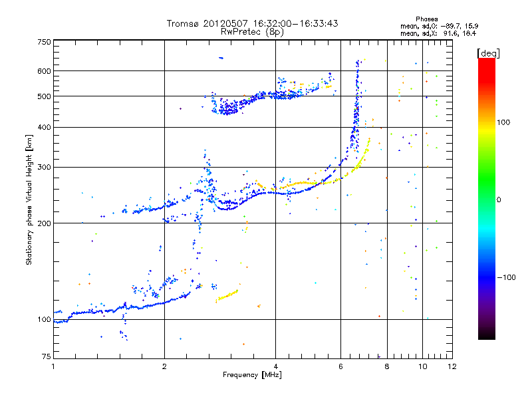
Task: Click the y-axis label '750'
Action: click(x=45, y=42)
